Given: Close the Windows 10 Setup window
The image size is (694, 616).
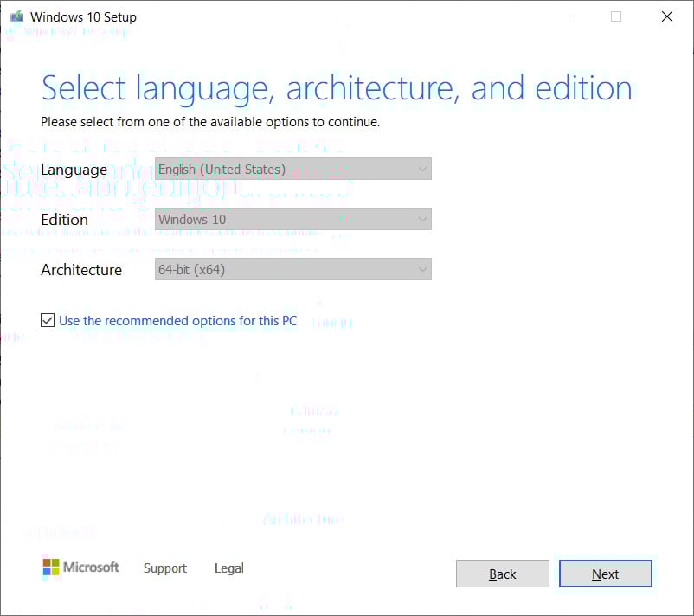Looking at the screenshot, I should [667, 16].
